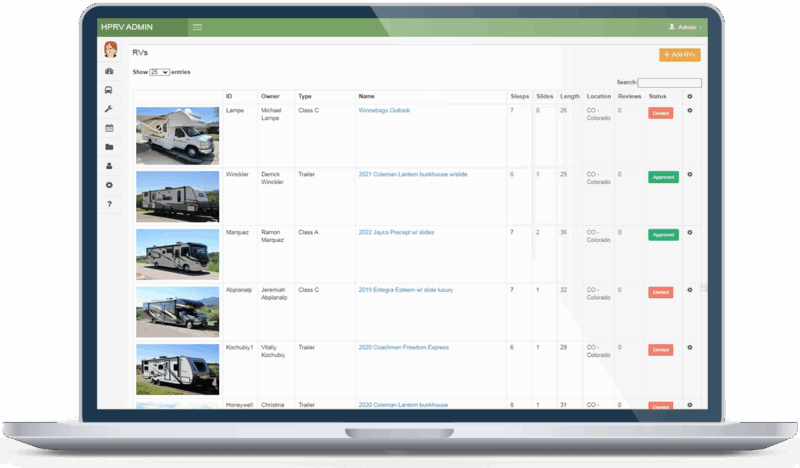Open 2020 Coleman Lantern bunkhouse link
This screenshot has height=468, width=800.
[403, 405]
